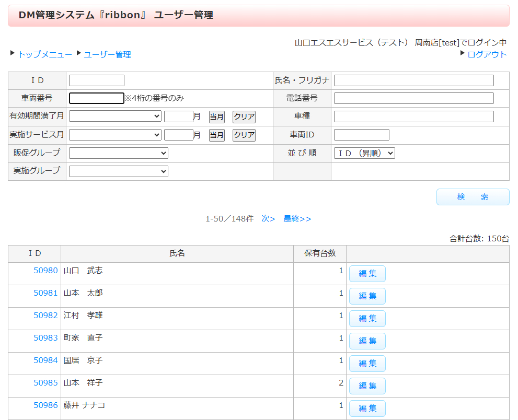Focus the 氏名・フリガナ input field
This screenshot has width=518, height=420.
pos(414,80)
